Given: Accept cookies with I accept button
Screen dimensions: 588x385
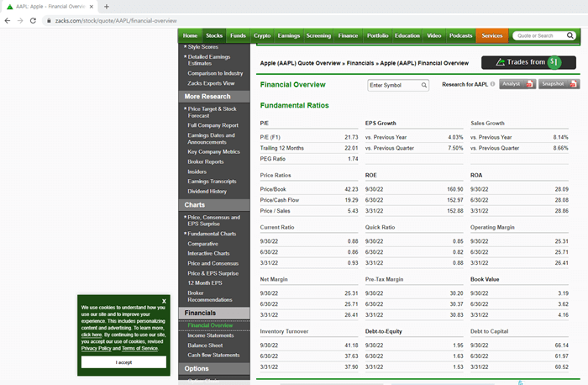Looking at the screenshot, I should [123, 362].
